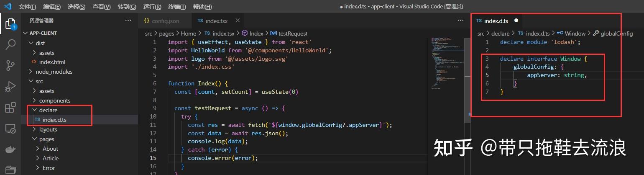The image size is (644, 175).
Task: Open the Run and Debug icon
Action: point(10,87)
